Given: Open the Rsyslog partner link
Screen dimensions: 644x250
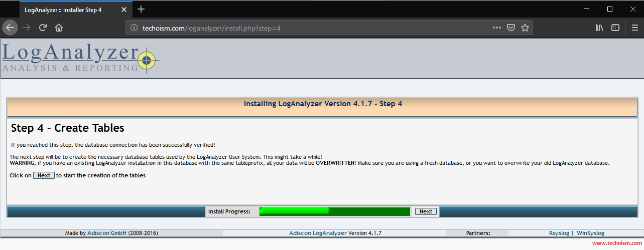Looking at the screenshot, I should 559,233.
